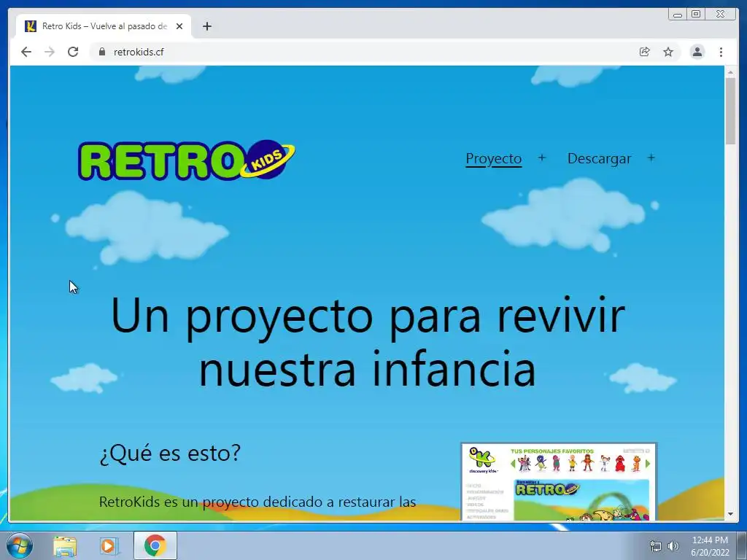
Task: Click the scrollbar up arrow
Action: (730, 72)
